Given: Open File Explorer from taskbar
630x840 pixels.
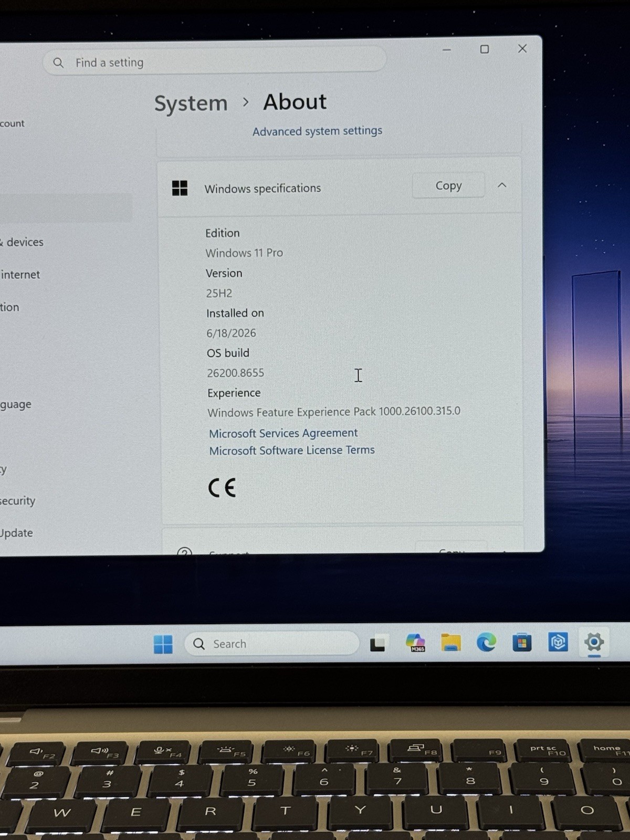Looking at the screenshot, I should tap(450, 643).
